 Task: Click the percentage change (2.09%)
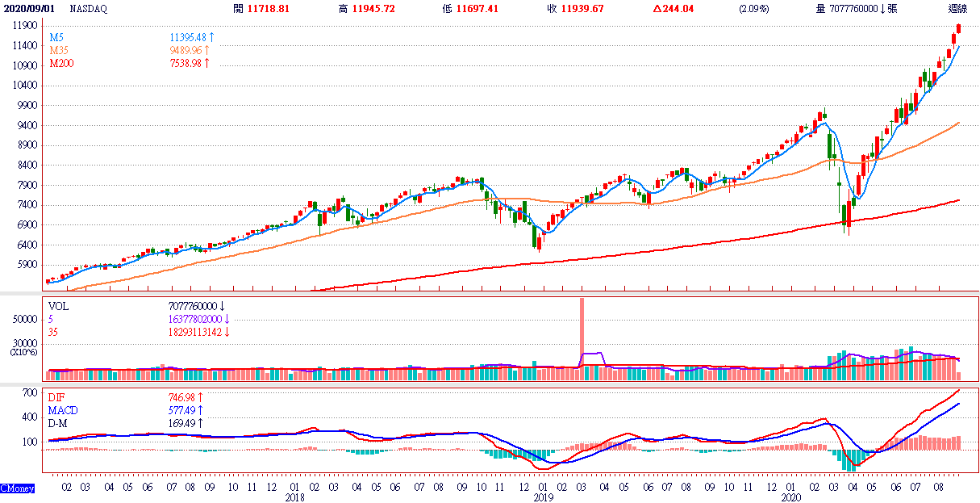pyautogui.click(x=753, y=9)
